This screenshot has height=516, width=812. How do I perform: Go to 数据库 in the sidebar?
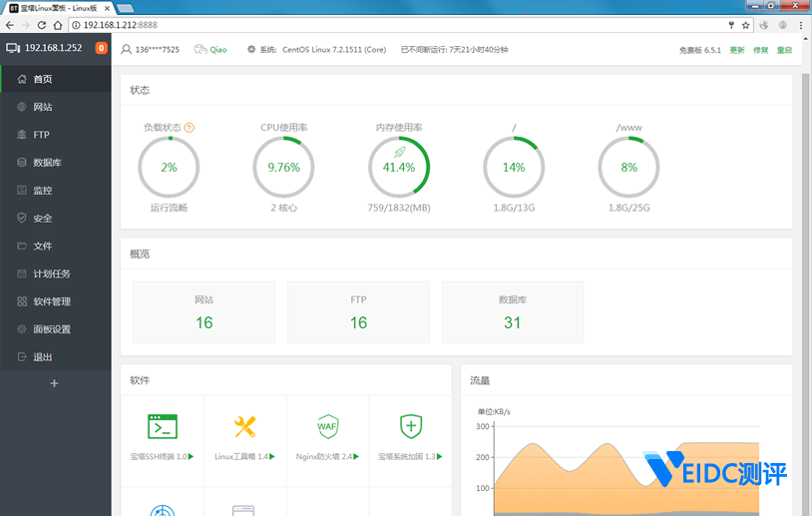[x=47, y=163]
